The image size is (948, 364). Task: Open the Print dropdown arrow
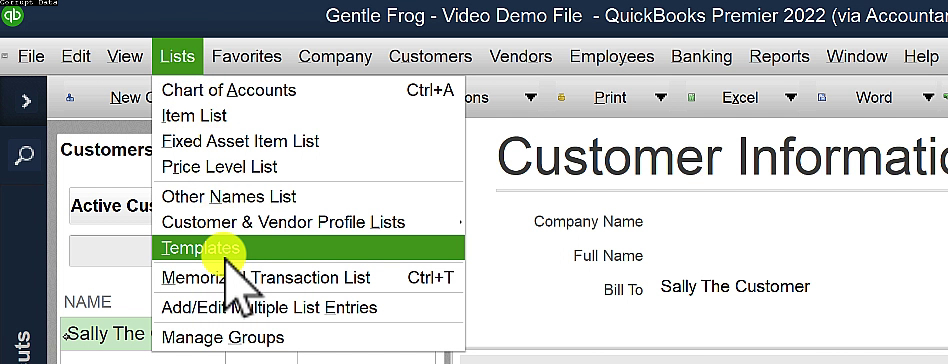point(661,97)
